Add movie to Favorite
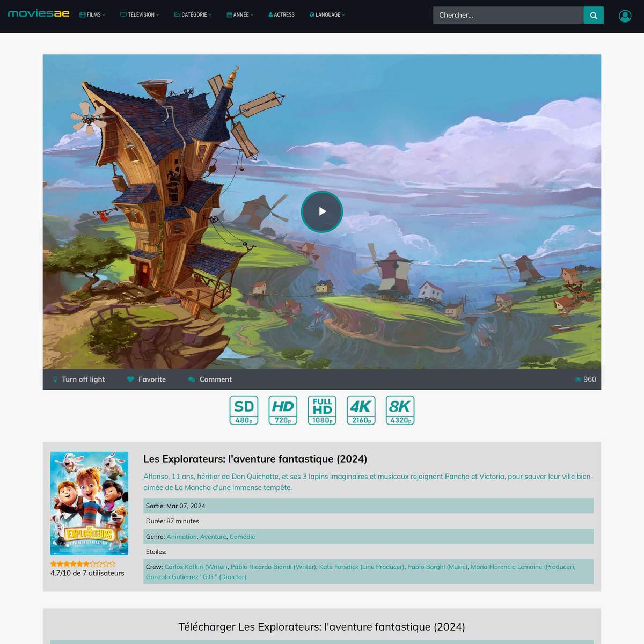644x644 pixels. pos(147,379)
